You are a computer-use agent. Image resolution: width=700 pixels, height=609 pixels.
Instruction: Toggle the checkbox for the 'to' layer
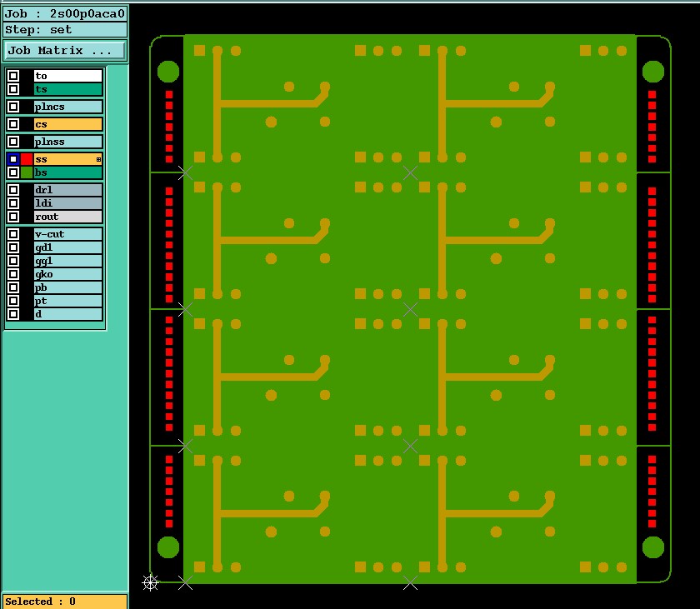click(x=13, y=76)
